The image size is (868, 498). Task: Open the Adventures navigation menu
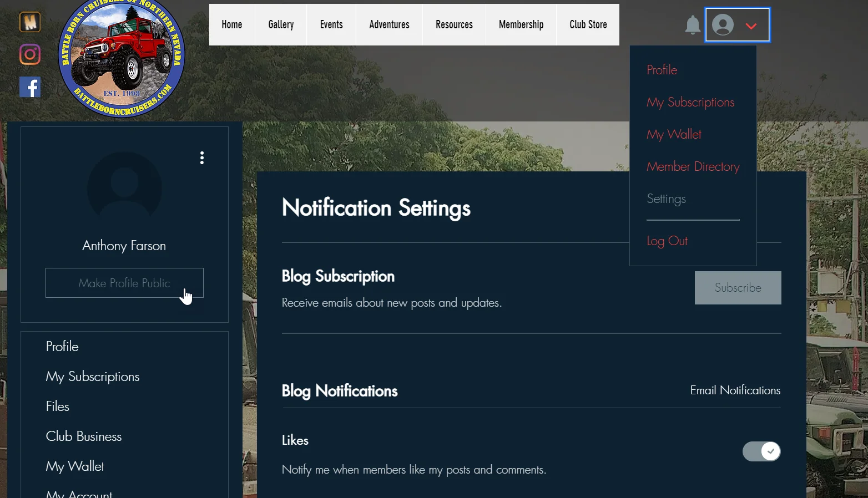pyautogui.click(x=389, y=25)
